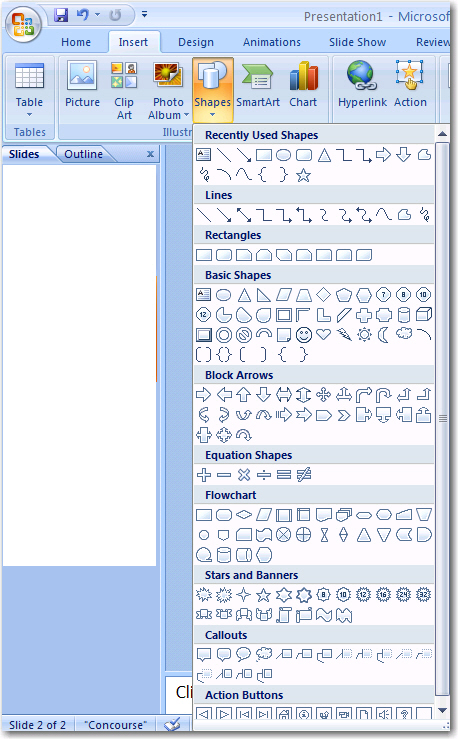Insert the Division equation shape
Viewport: 458px width, 739px height.
point(264,475)
